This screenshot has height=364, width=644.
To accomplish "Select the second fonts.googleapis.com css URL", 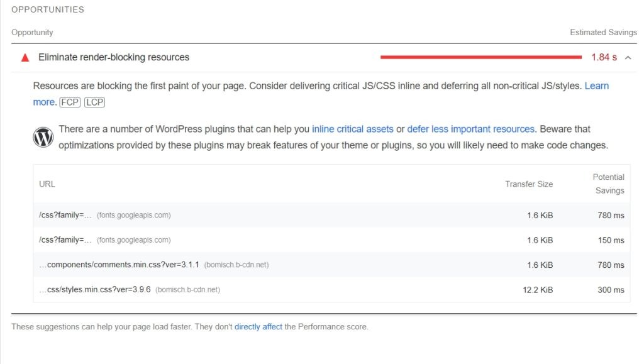I will 65,240.
